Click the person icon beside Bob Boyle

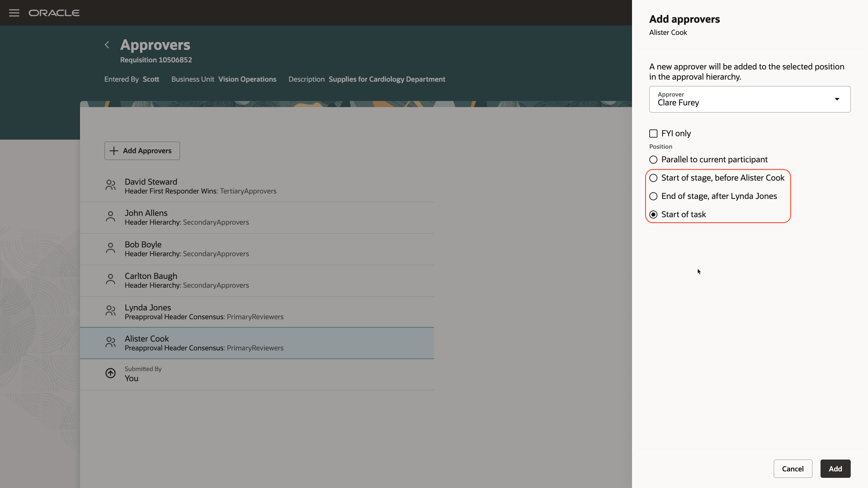click(110, 248)
